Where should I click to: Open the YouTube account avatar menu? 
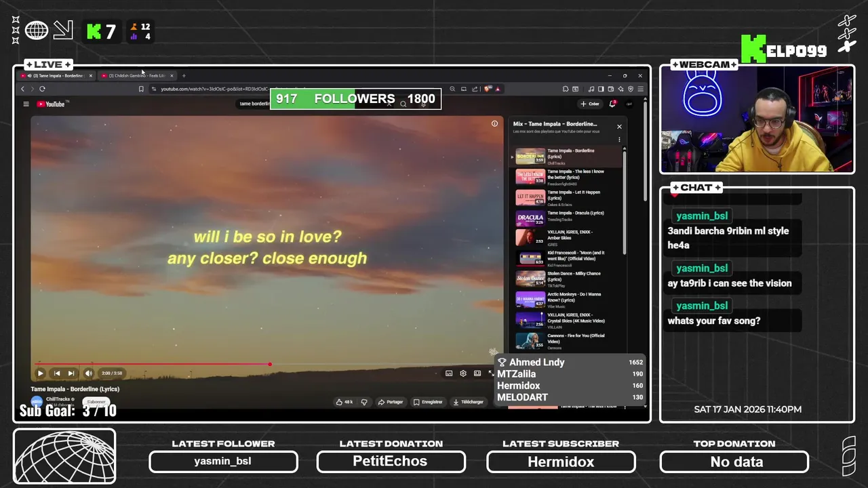pyautogui.click(x=629, y=104)
